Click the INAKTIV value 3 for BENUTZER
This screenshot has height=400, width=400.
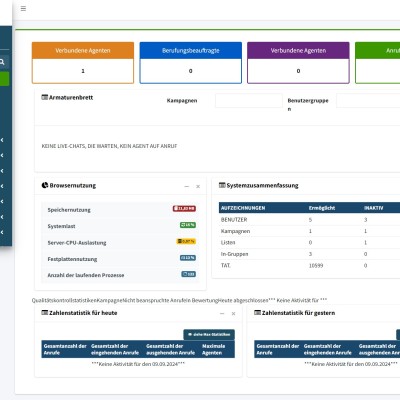366,220
